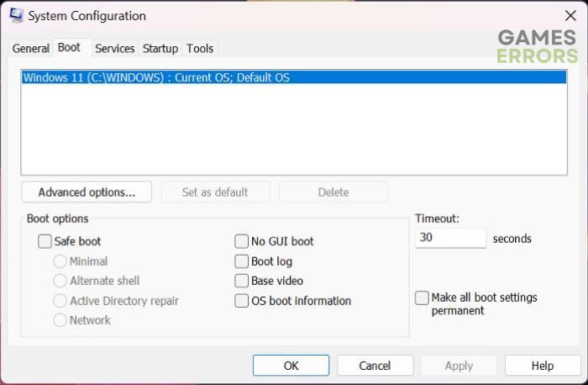Tick the No GUI boot checkbox
This screenshot has width=588, height=385.
242,241
